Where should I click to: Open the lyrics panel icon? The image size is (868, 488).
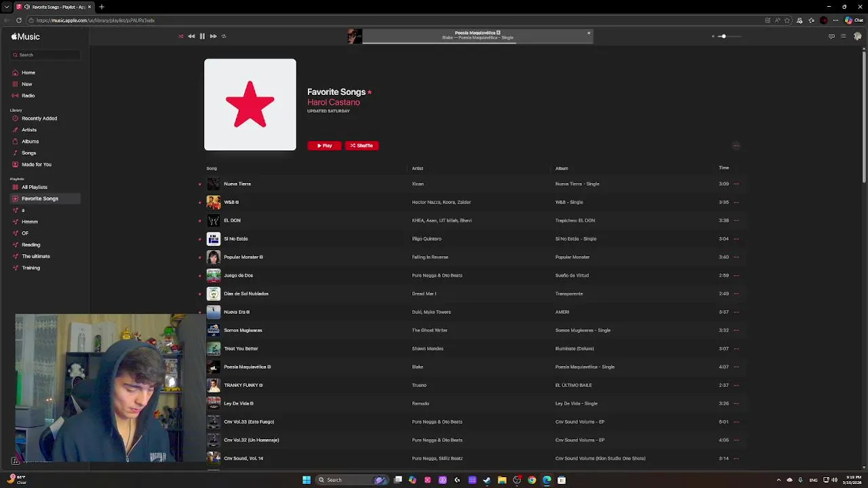[x=831, y=36]
